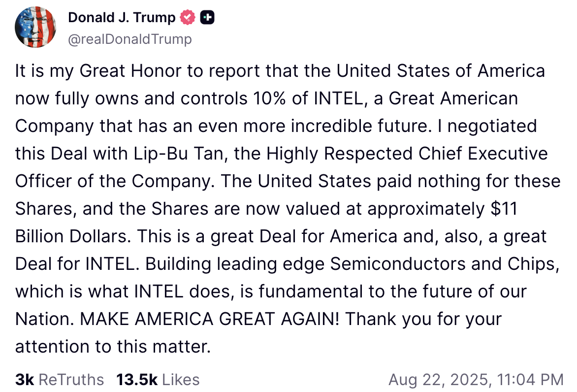The image size is (577, 392).
Task: View the 13.5k likes count number
Action: 137,380
